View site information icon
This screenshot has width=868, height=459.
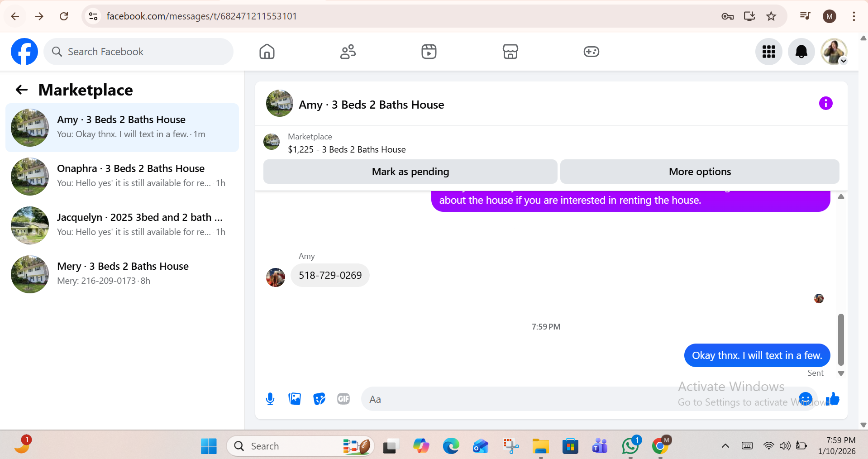click(93, 16)
